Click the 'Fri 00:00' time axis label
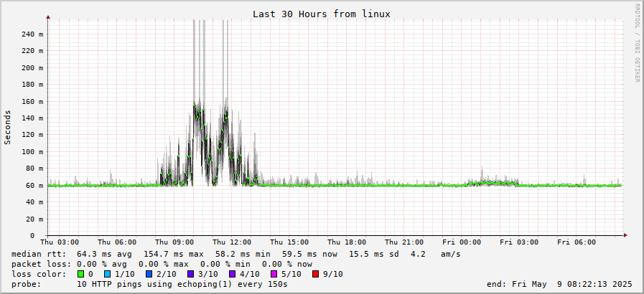The width and height of the screenshot is (644, 294). (x=462, y=242)
